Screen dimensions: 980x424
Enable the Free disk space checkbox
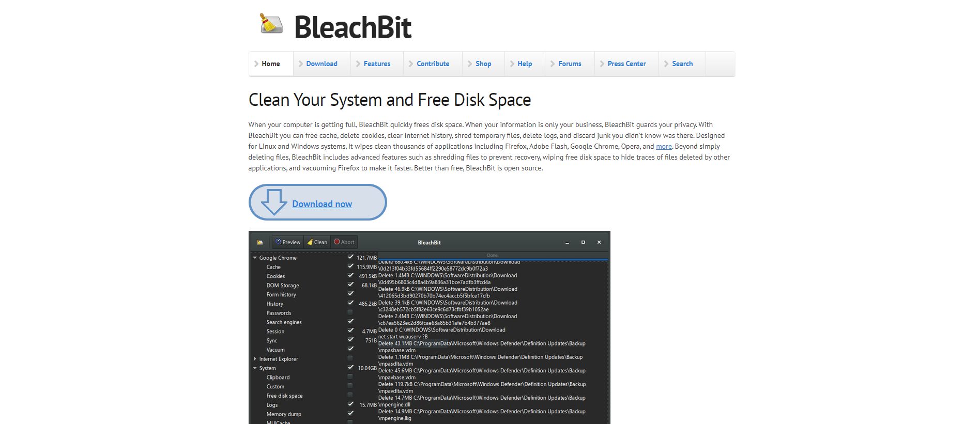pos(350,395)
